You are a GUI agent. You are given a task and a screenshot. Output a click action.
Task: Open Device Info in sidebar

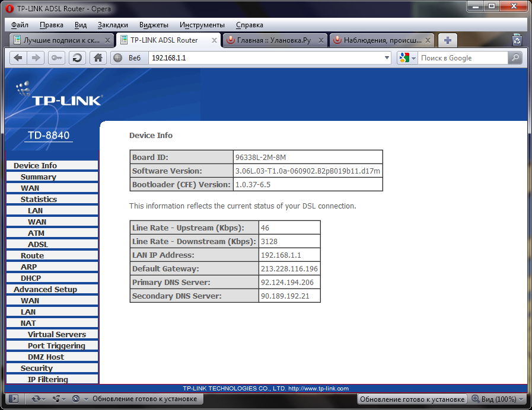pos(52,165)
